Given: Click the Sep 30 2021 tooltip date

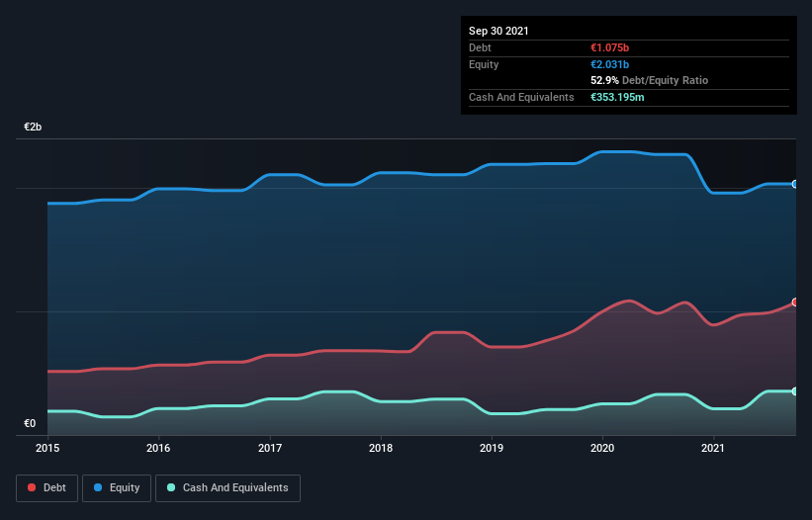Looking at the screenshot, I should [498, 31].
